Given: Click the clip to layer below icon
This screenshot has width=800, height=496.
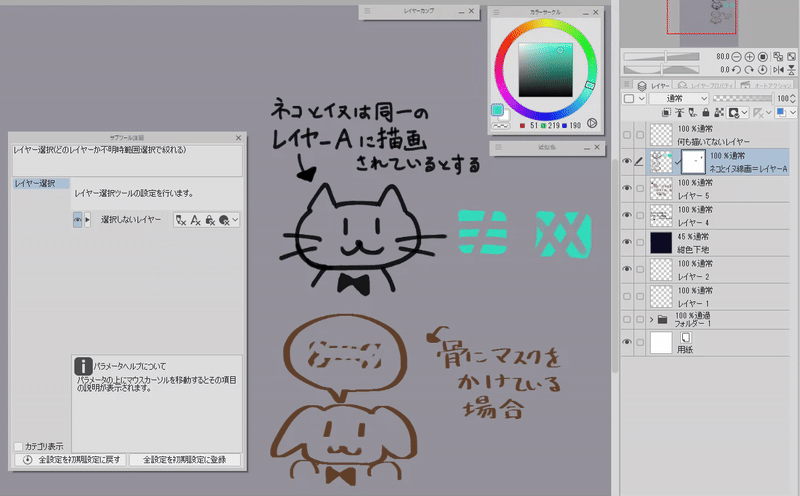Looking at the screenshot, I should click(666, 112).
